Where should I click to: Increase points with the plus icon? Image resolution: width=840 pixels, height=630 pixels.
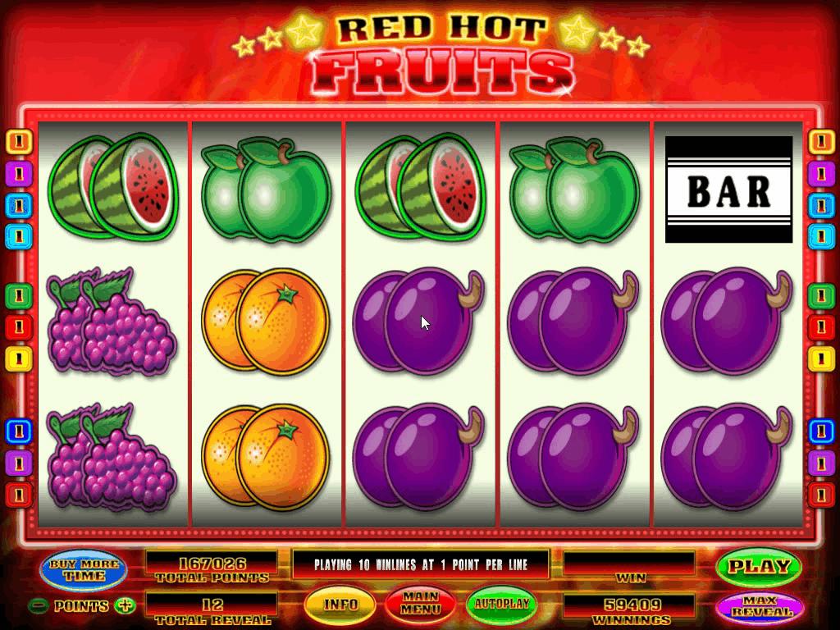[x=126, y=605]
